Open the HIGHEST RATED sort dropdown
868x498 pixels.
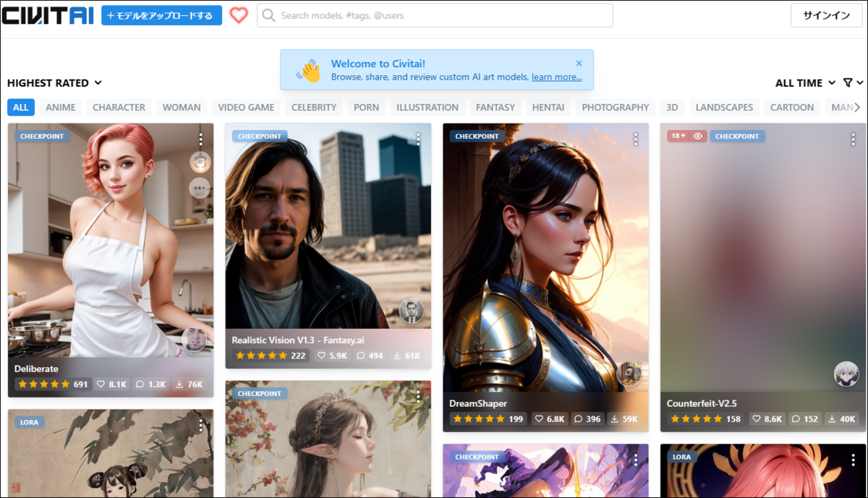(x=54, y=83)
